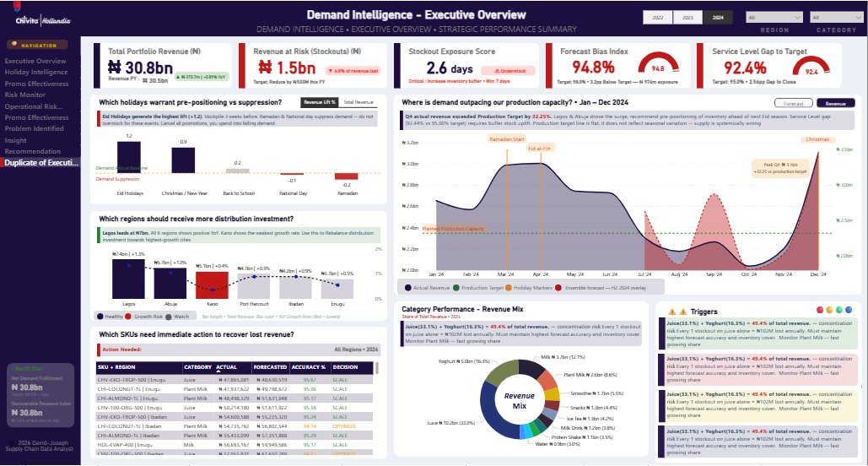
Task: Switch holiday chart to Revenue Lift %
Action: (320, 102)
